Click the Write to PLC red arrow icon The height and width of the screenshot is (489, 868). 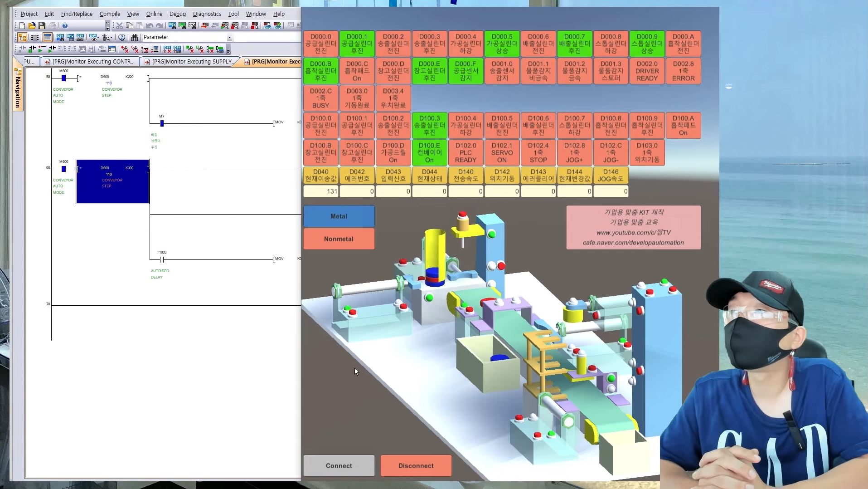pyautogui.click(x=205, y=26)
